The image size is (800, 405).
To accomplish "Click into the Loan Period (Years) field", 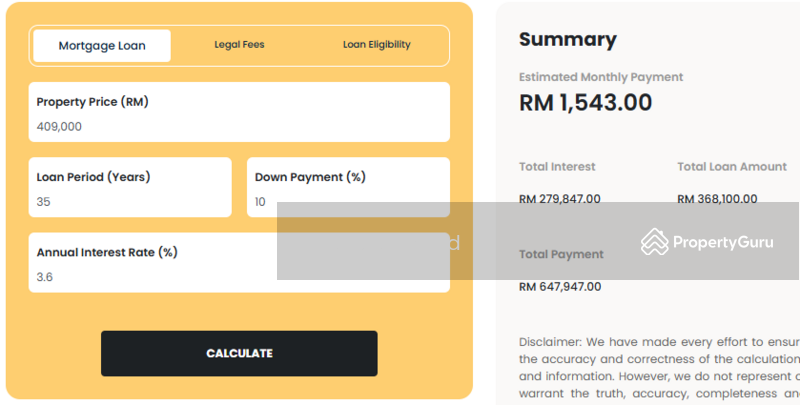I will tap(130, 187).
